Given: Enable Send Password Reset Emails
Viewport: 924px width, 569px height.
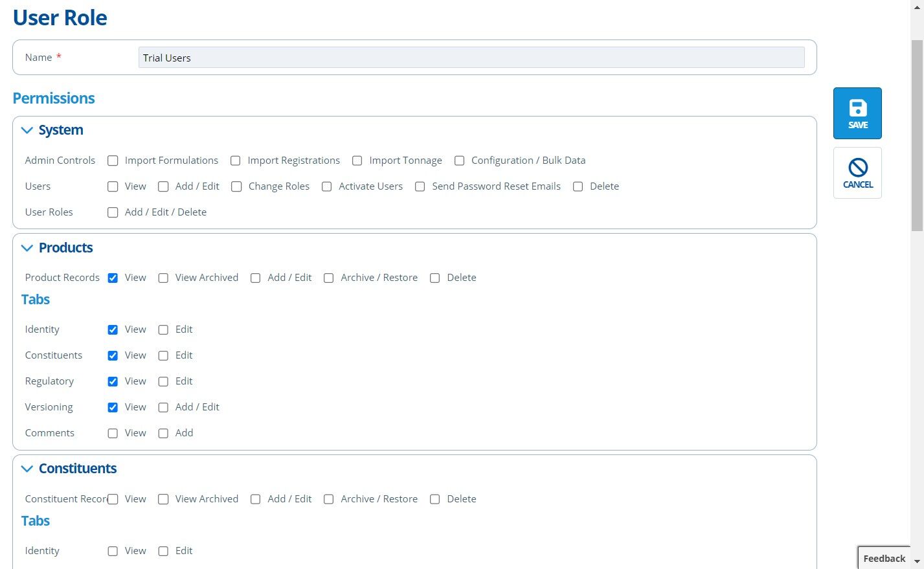Looking at the screenshot, I should pos(420,186).
